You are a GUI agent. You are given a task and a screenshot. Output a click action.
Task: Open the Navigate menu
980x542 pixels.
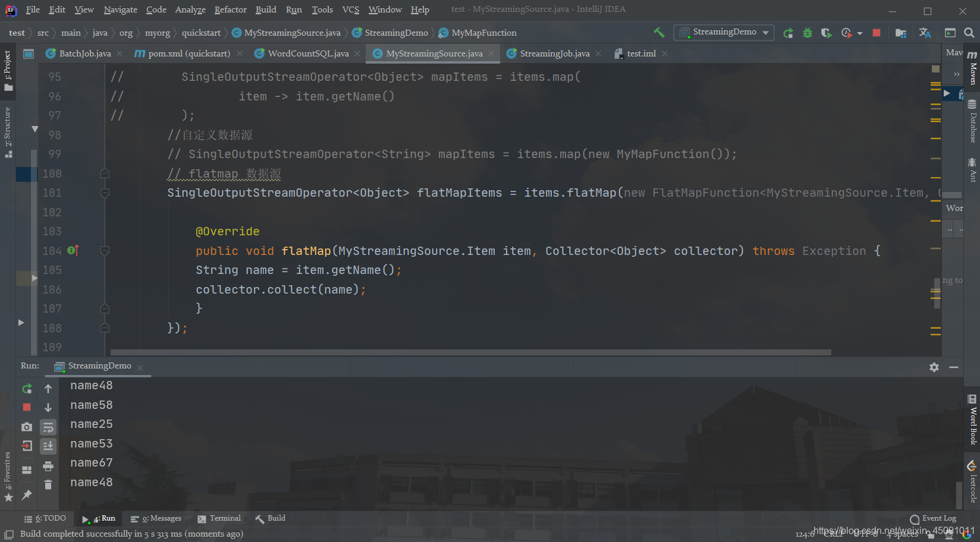120,10
